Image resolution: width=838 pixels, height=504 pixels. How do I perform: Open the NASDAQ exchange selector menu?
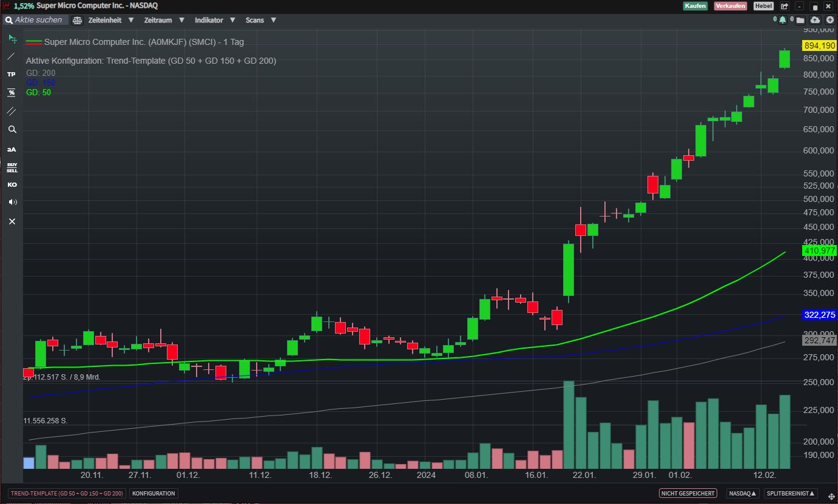[x=743, y=494]
